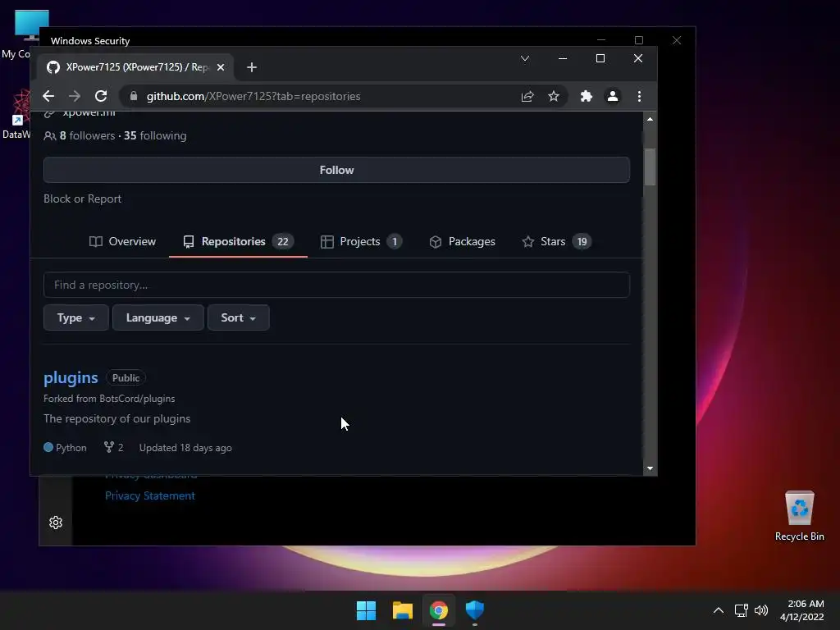Open the 8 followers link
Screen dimensions: 840x630
click(x=87, y=135)
